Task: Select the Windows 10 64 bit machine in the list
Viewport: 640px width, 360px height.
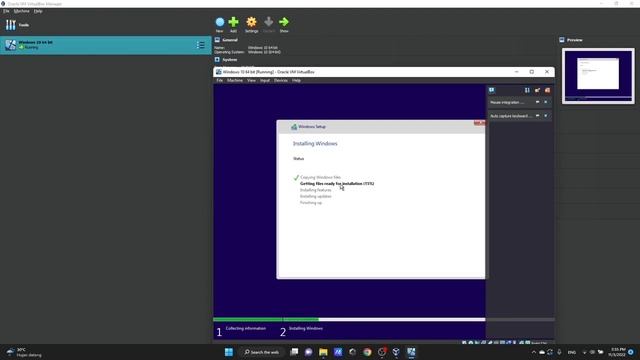Action: [x=106, y=45]
